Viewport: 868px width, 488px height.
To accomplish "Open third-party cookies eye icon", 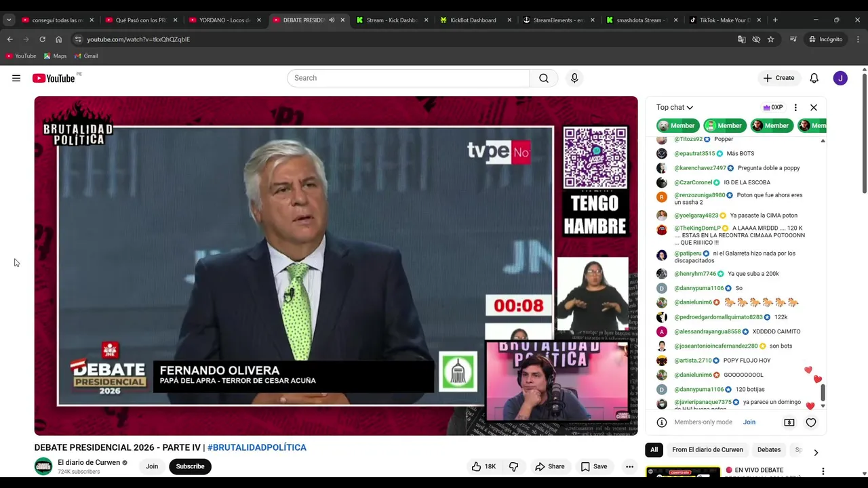I will click(x=756, y=39).
